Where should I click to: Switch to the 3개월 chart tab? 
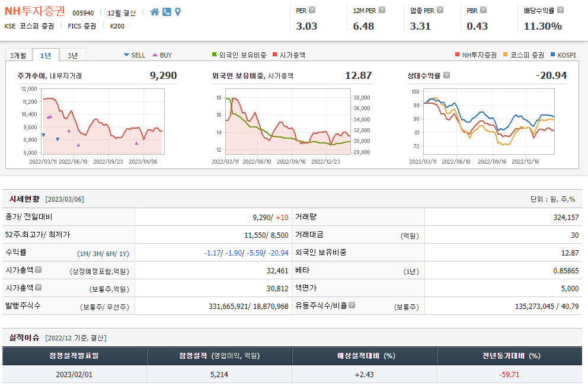pyautogui.click(x=18, y=55)
